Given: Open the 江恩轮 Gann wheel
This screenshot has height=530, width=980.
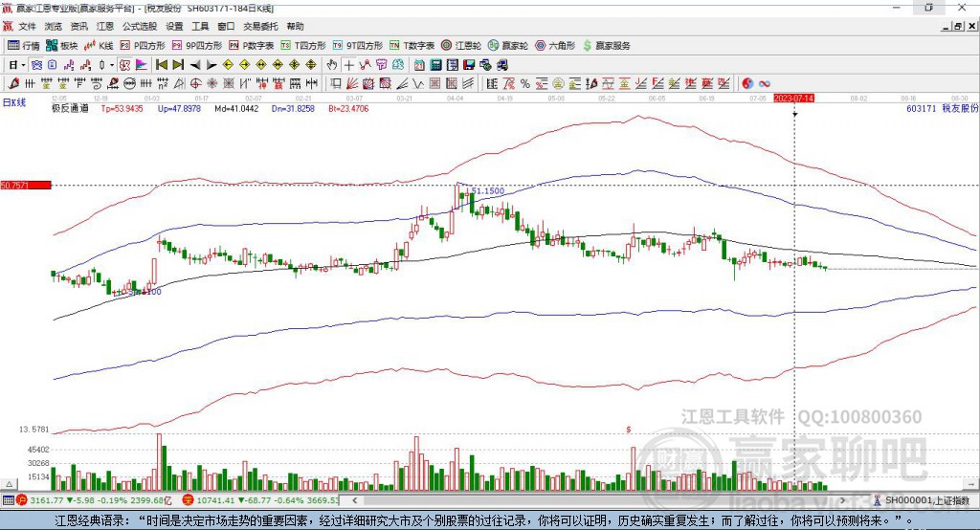Looking at the screenshot, I should pyautogui.click(x=461, y=46).
